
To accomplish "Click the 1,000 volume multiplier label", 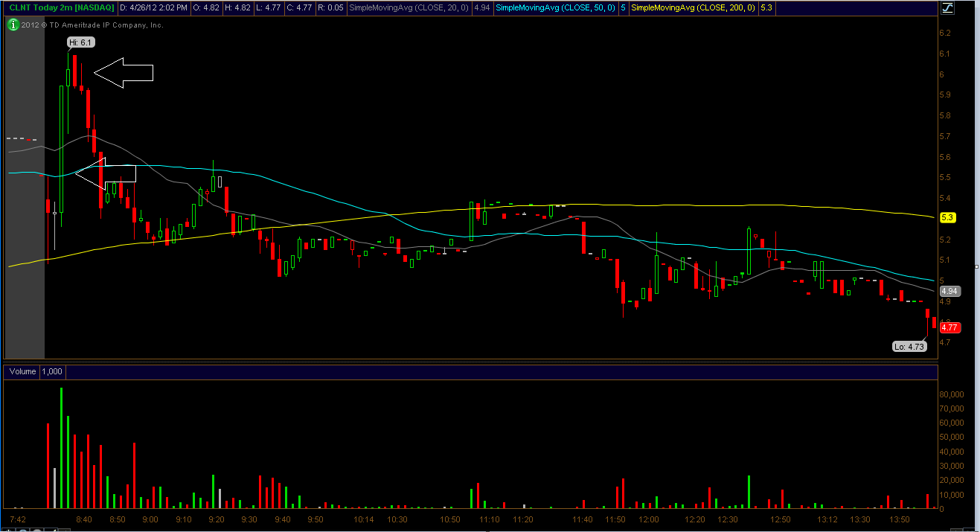I will coord(52,371).
